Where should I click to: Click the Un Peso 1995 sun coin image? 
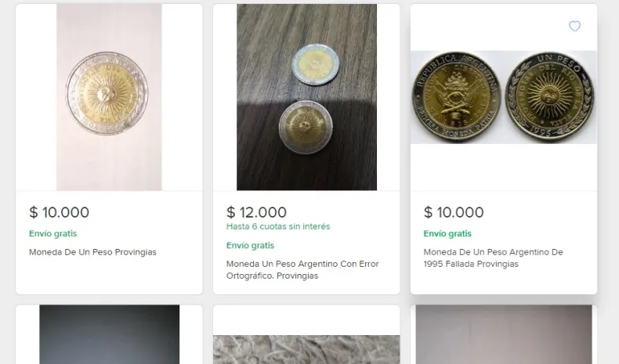(x=549, y=96)
